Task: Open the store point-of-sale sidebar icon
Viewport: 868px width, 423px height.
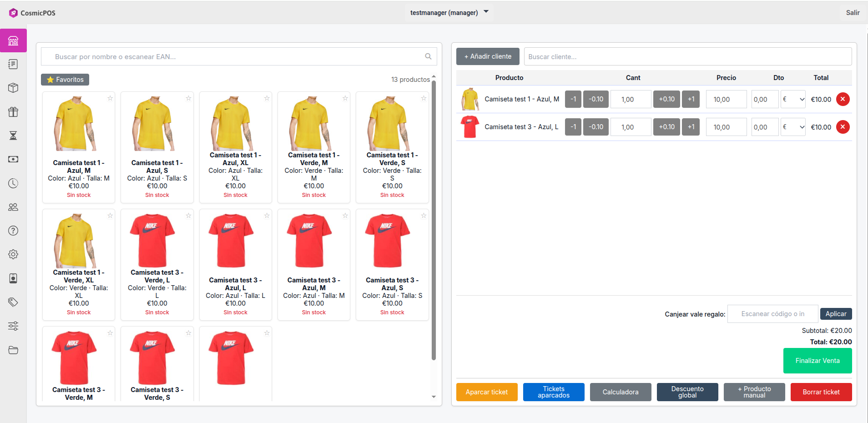Action: 13,41
